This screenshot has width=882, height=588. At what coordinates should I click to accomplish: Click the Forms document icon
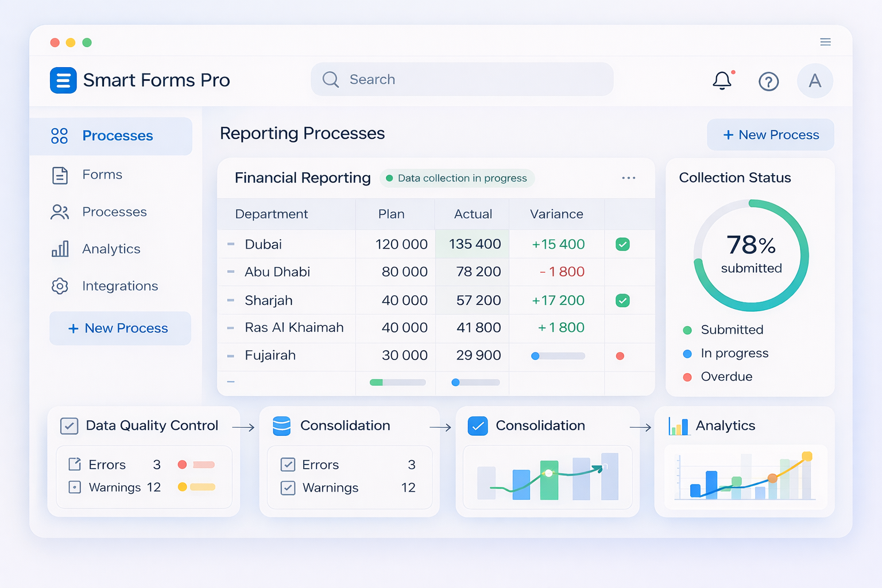tap(60, 175)
